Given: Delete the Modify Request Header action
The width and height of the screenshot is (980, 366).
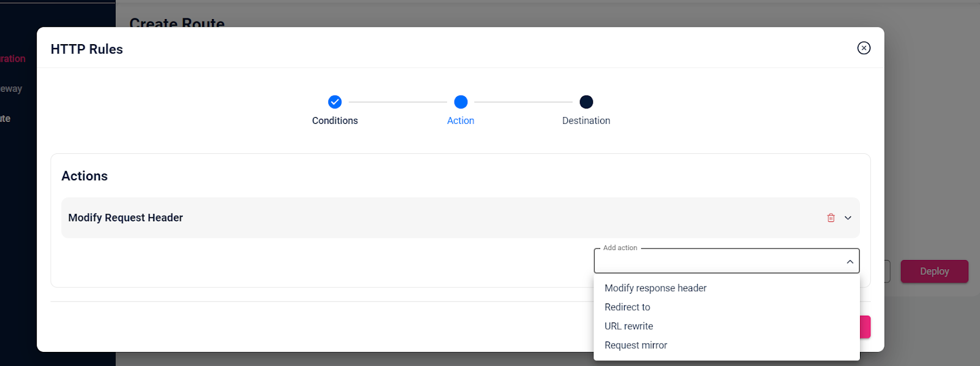Looking at the screenshot, I should pyautogui.click(x=831, y=218).
